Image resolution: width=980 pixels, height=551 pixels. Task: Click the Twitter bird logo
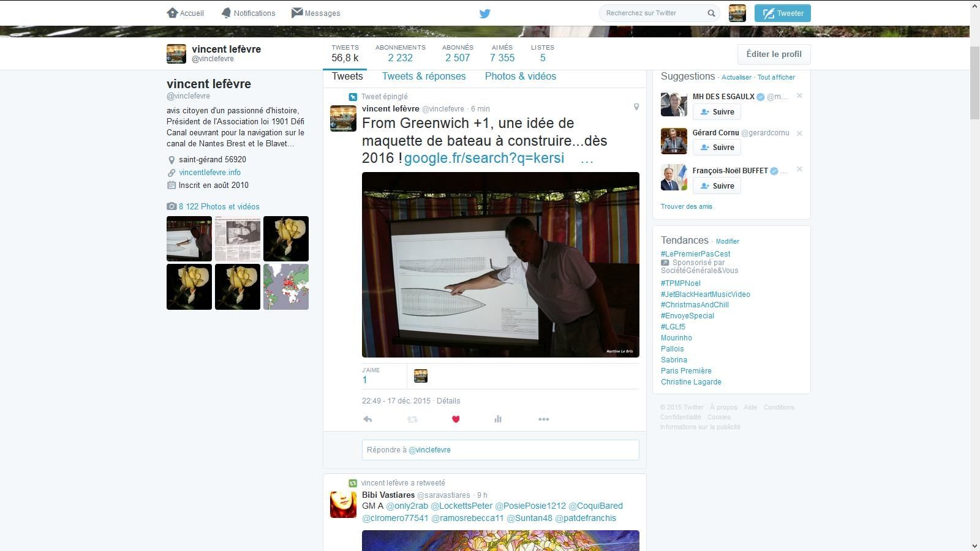(x=484, y=13)
